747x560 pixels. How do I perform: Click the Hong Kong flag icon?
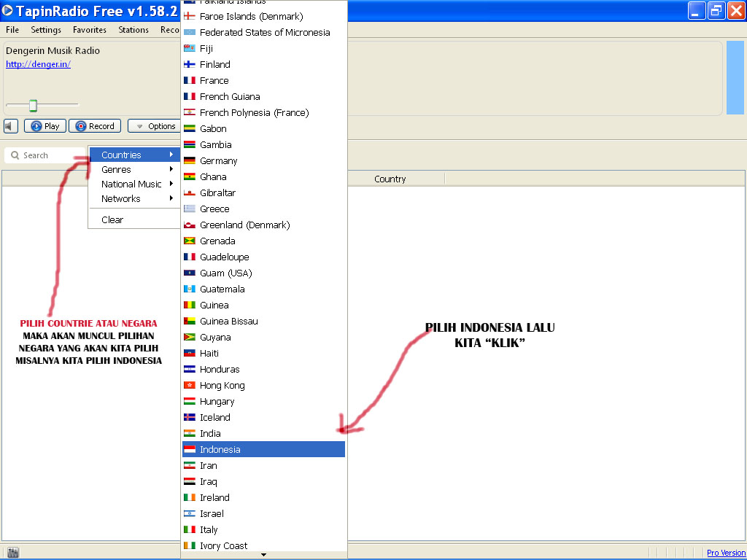coord(190,385)
